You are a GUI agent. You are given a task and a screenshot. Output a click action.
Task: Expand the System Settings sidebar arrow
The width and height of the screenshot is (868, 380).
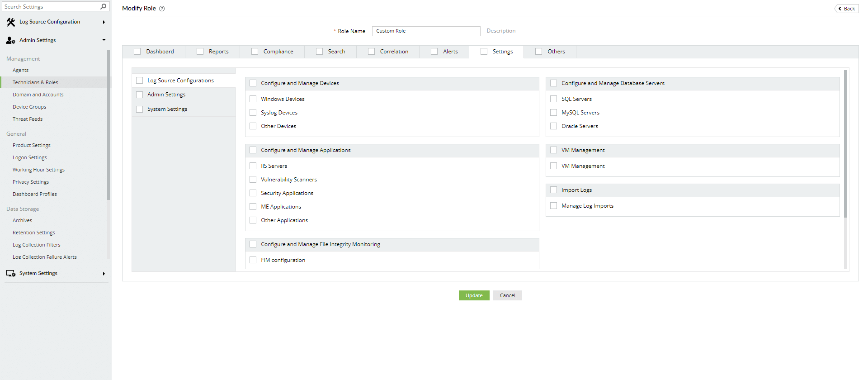coord(104,274)
